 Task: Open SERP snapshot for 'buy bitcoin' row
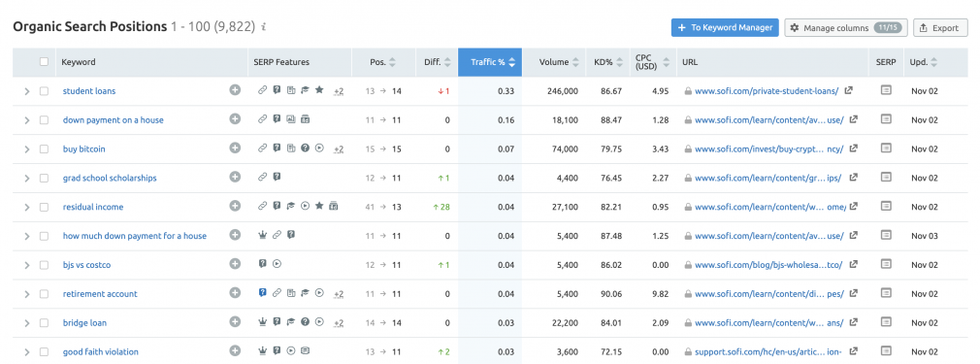885,149
